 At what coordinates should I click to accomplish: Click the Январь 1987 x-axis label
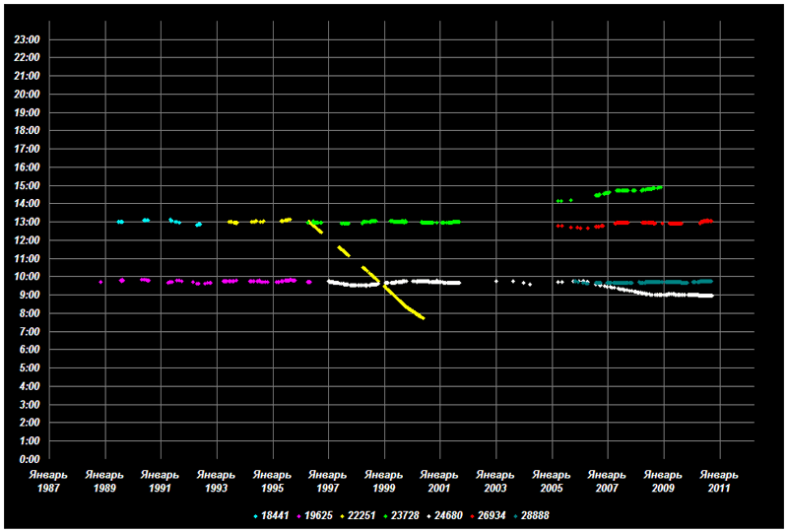[47, 482]
